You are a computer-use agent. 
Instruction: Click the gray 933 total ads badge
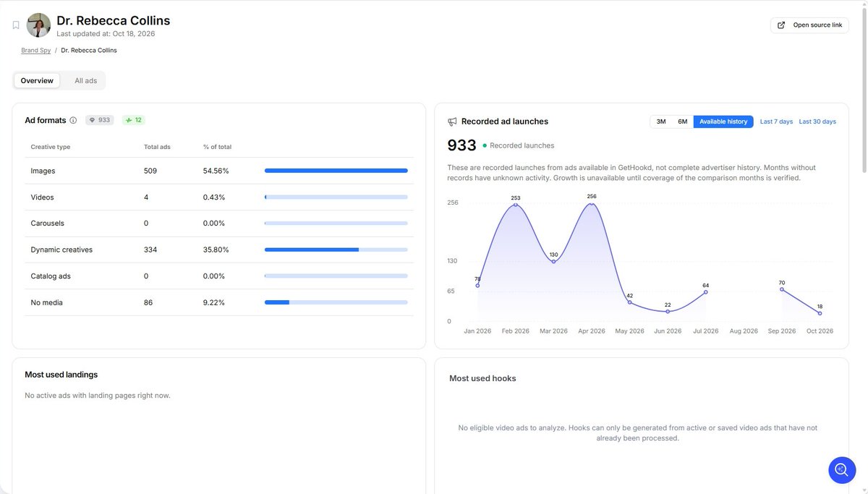100,120
